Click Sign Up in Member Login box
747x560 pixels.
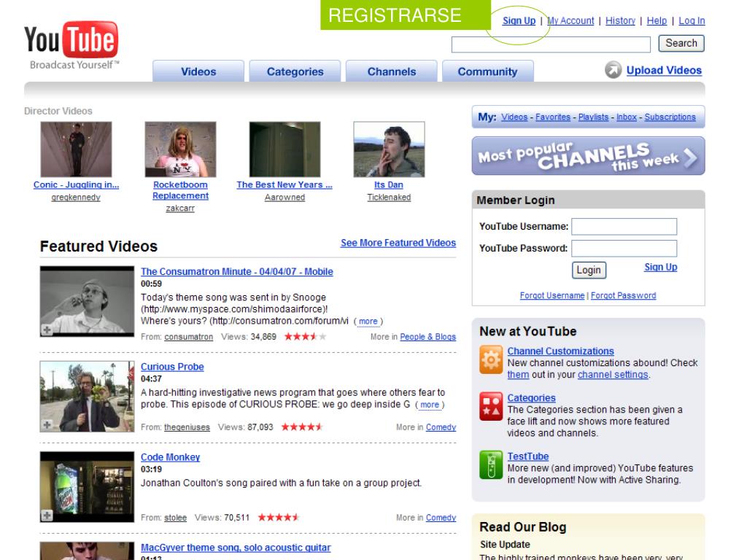tap(660, 267)
